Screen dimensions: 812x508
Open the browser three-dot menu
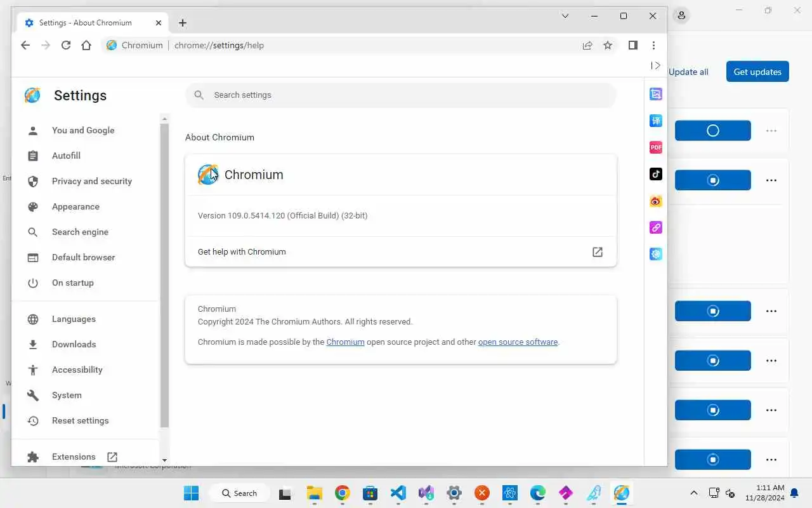tap(653, 45)
